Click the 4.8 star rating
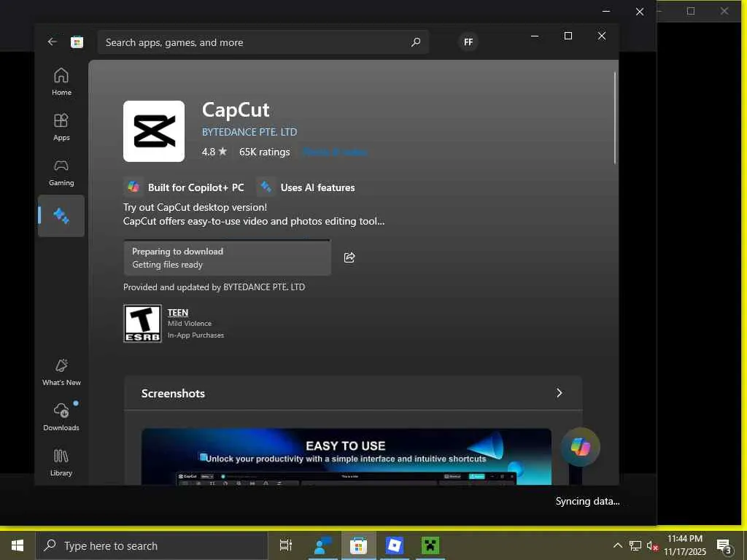 click(x=214, y=152)
